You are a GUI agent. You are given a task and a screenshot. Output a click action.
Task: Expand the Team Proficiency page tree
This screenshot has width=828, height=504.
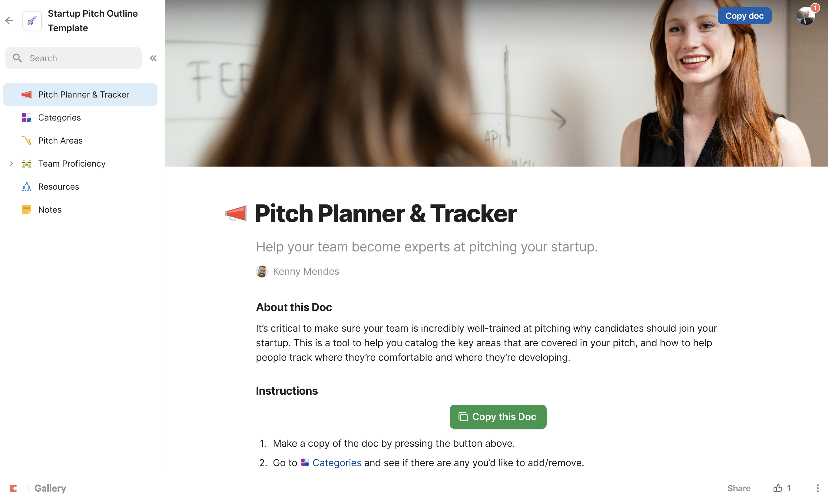[x=12, y=163]
